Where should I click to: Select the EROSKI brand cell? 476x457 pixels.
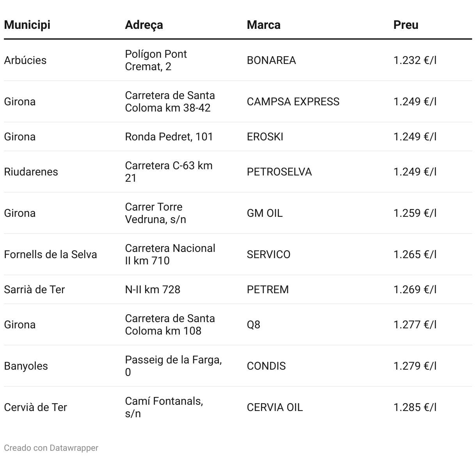click(265, 137)
